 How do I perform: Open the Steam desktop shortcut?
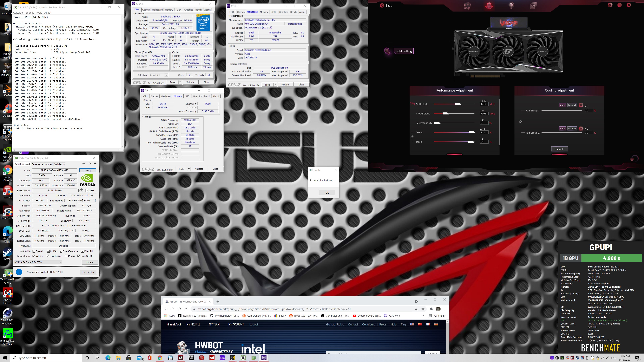coord(8,254)
